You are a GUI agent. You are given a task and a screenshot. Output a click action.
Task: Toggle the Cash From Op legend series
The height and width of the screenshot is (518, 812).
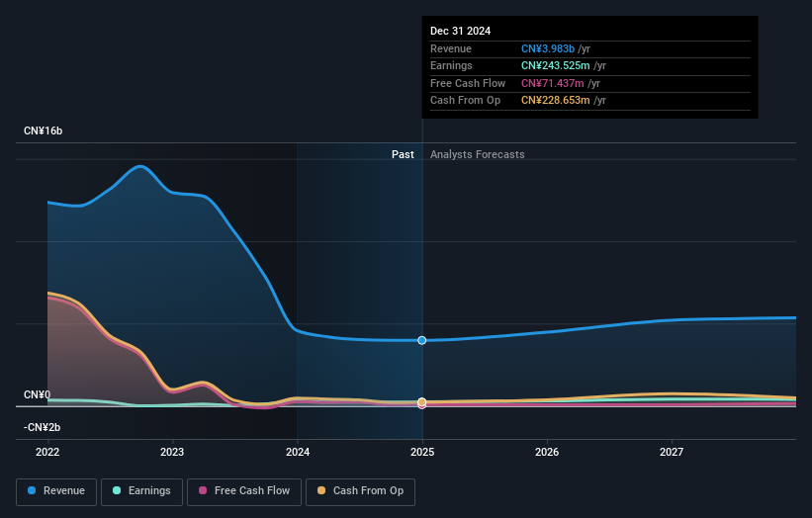360,491
